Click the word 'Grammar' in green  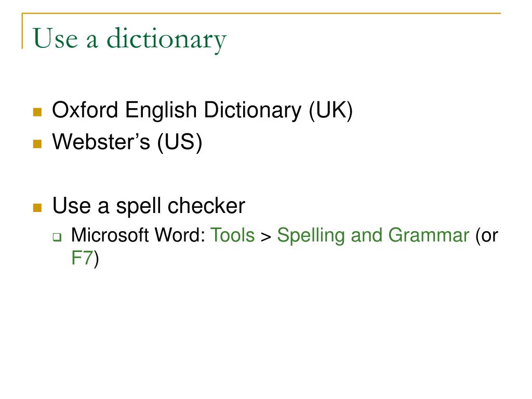click(429, 235)
